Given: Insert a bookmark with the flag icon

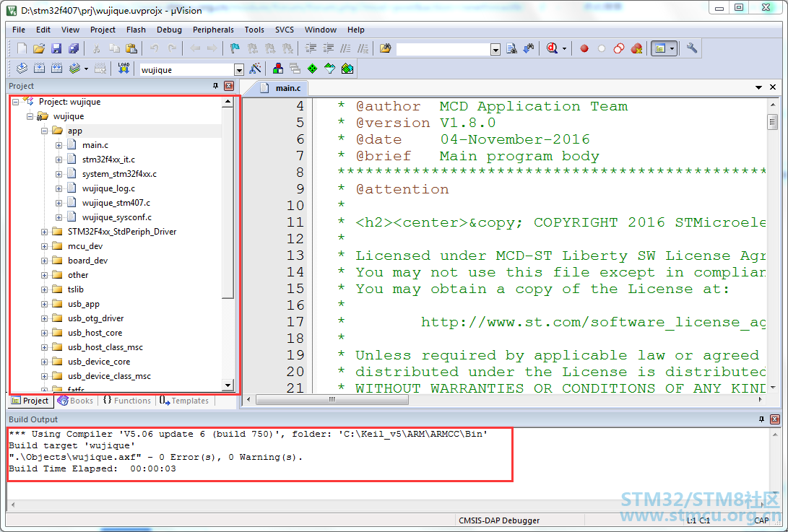Looking at the screenshot, I should [x=235, y=49].
